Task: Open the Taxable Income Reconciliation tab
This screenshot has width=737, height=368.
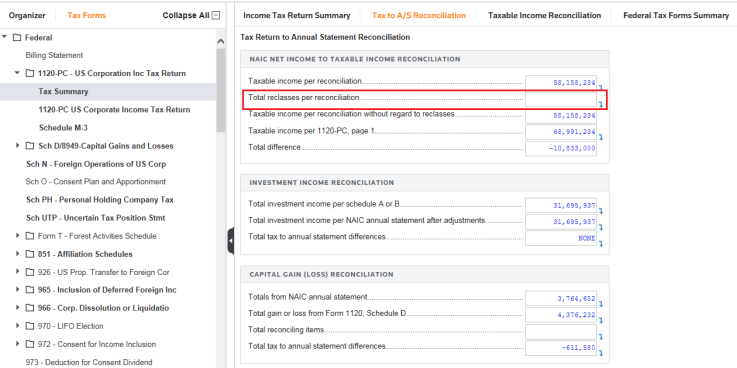Action: coord(544,16)
